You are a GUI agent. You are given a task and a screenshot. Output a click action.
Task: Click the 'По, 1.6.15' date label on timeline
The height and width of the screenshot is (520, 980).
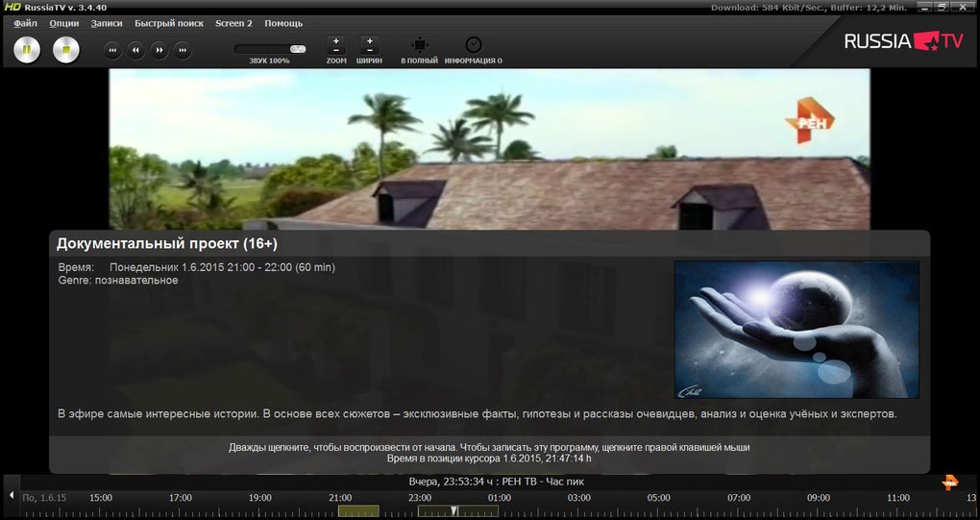(44, 498)
